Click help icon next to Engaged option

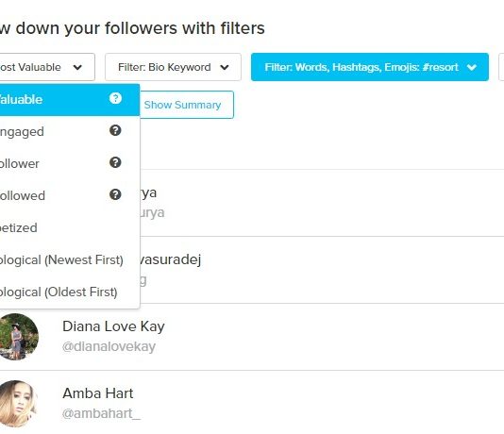click(115, 130)
